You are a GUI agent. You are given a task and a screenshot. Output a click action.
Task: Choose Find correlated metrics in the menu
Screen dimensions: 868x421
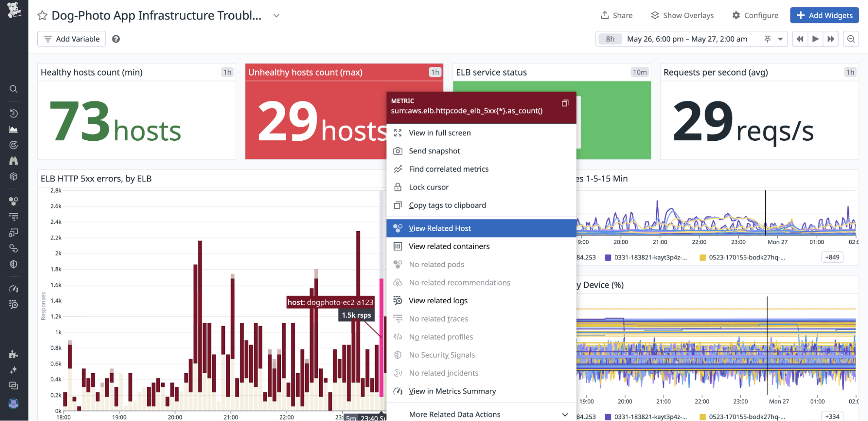pyautogui.click(x=449, y=169)
